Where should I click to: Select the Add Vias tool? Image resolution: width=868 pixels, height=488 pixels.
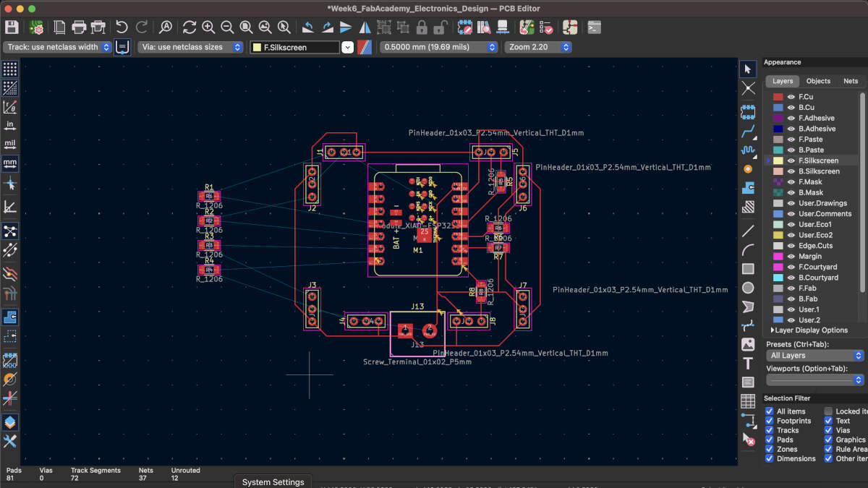[x=748, y=168]
